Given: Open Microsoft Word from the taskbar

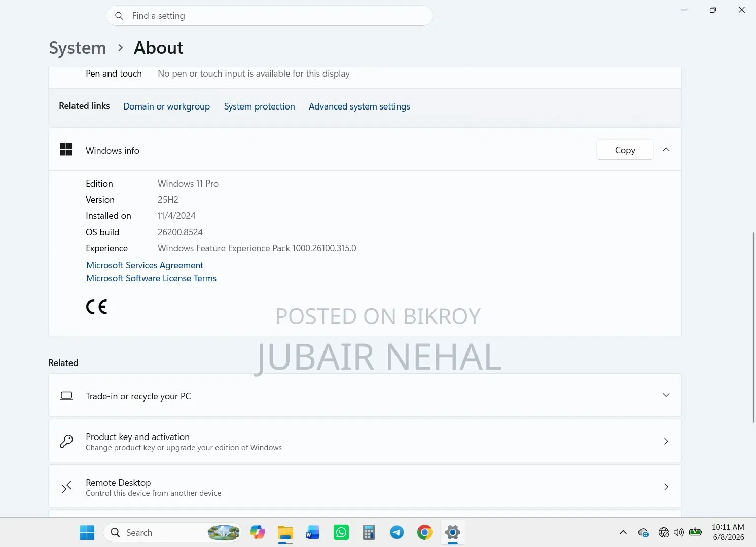Looking at the screenshot, I should pos(313,532).
